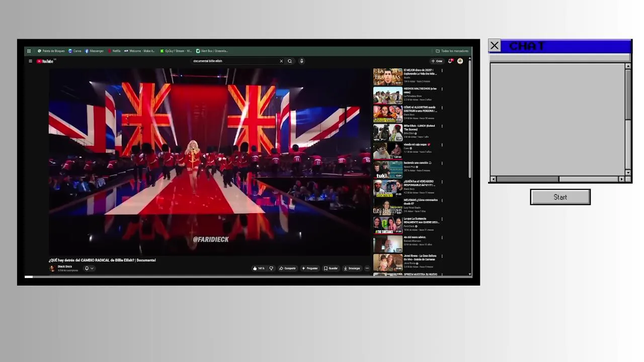Screen dimensions: 644x362
Task: Open the Canva bookmark
Action: tap(75, 51)
